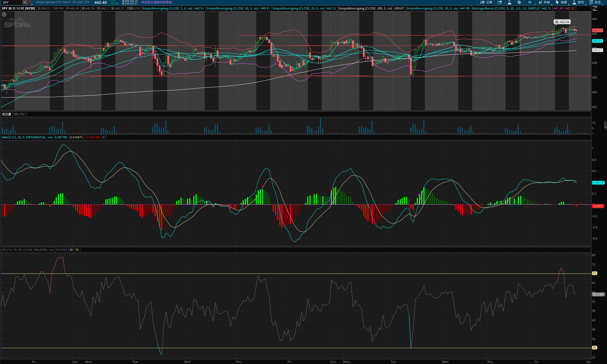Click the 439.67 white price bubble

coord(597,50)
